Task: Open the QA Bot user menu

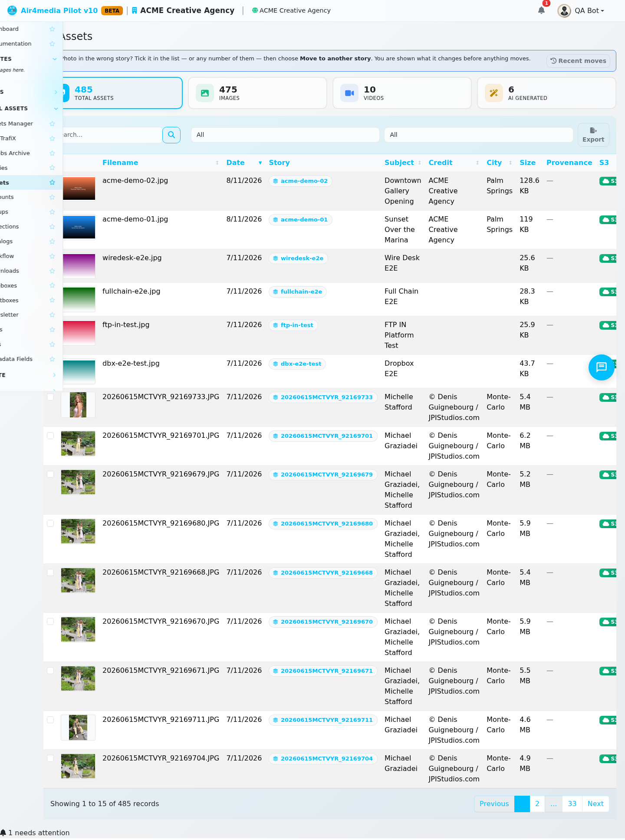Action: tap(581, 10)
